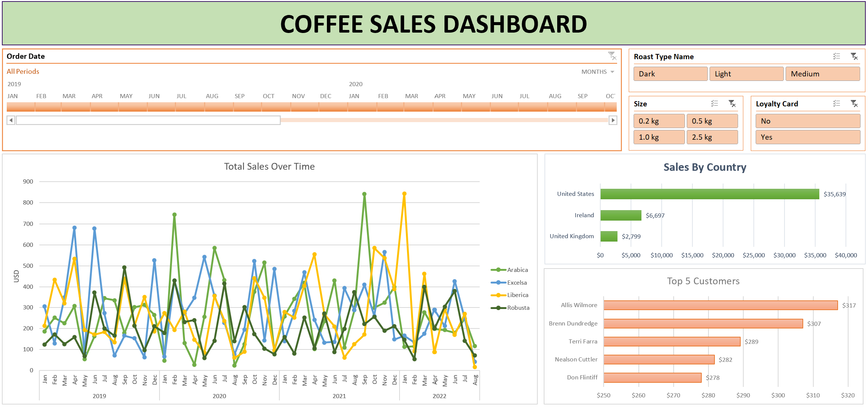The width and height of the screenshot is (868, 409).
Task: Click the United States sales bar
Action: [709, 194]
